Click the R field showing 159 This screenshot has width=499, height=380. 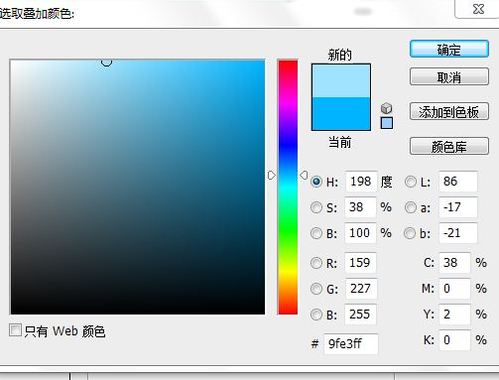coord(361,263)
